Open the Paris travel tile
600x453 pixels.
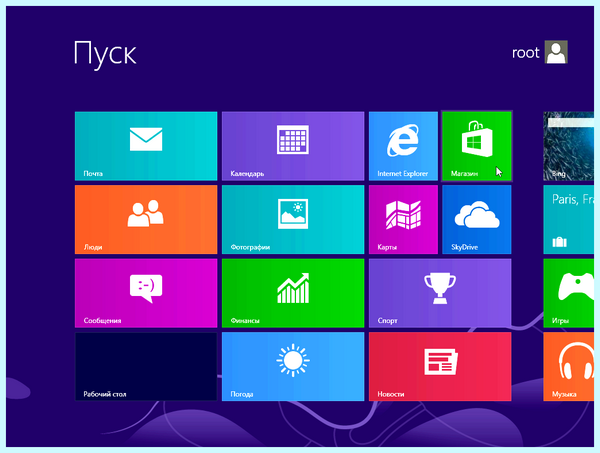pos(569,219)
